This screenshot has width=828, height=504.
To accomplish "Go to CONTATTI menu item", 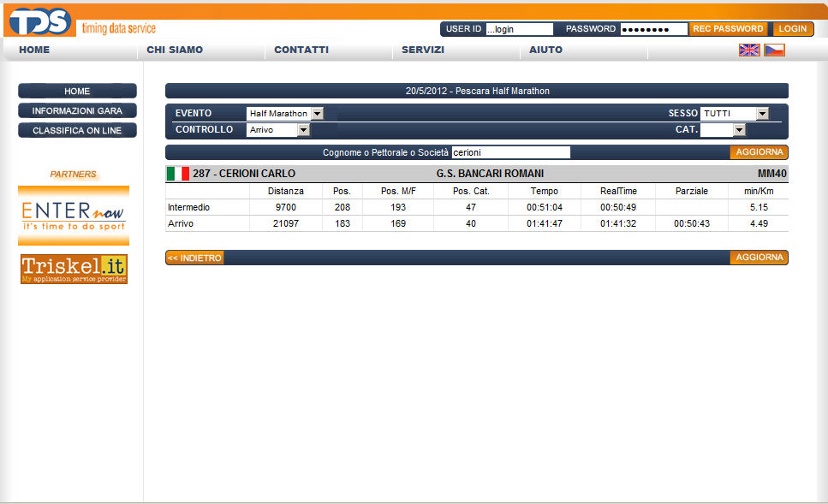I will (301, 50).
